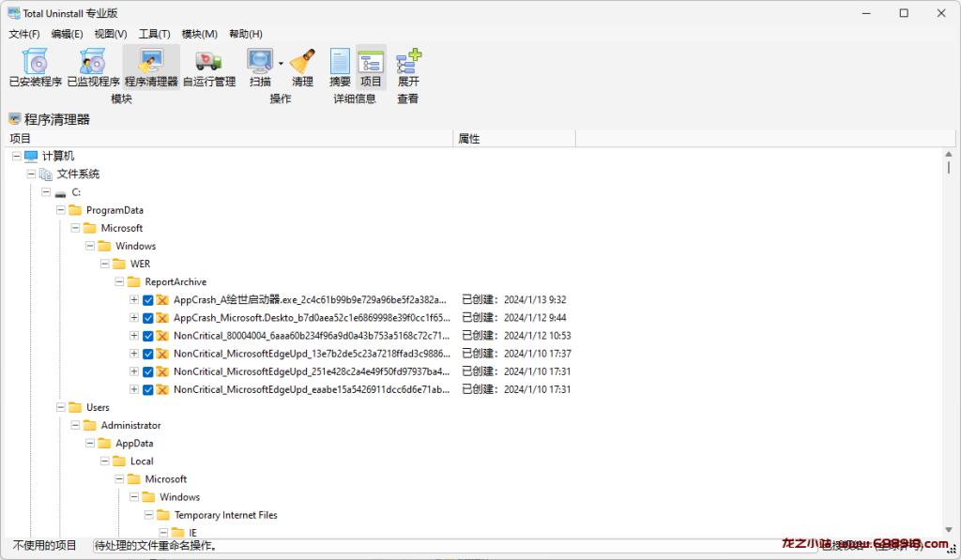Open the 已监视程序 module
Image resolution: width=961 pixels, height=560 pixels.
(93, 68)
